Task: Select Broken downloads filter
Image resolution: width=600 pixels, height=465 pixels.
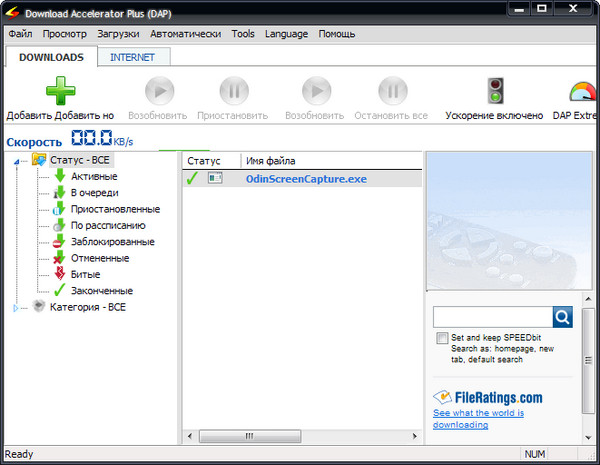Action: click(60, 274)
